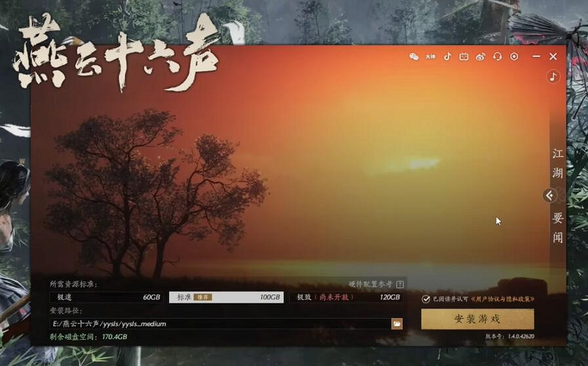Image resolution: width=588 pixels, height=366 pixels.
Task: Click the 所需资源标准 label
Action: pos(73,284)
